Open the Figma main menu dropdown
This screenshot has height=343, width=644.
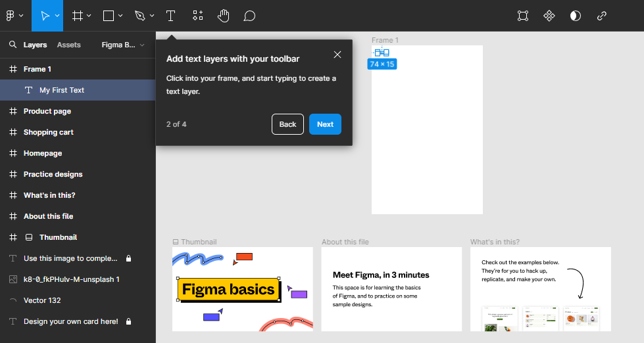[x=15, y=16]
